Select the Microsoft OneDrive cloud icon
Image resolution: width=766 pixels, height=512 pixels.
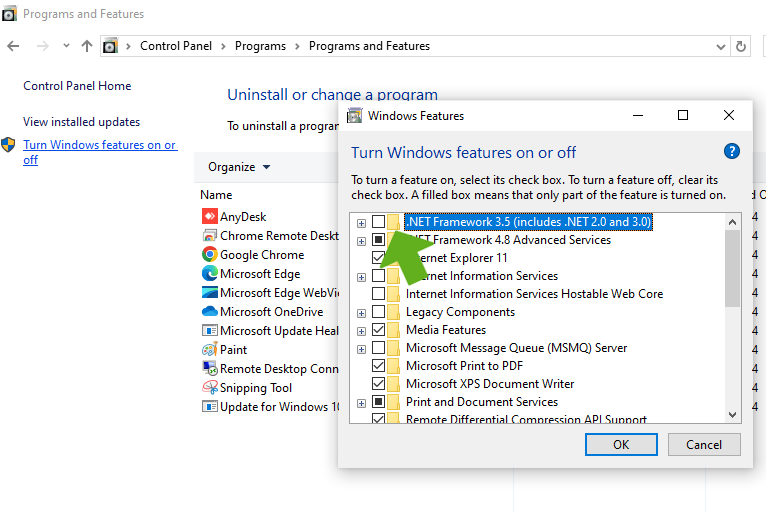click(x=209, y=312)
